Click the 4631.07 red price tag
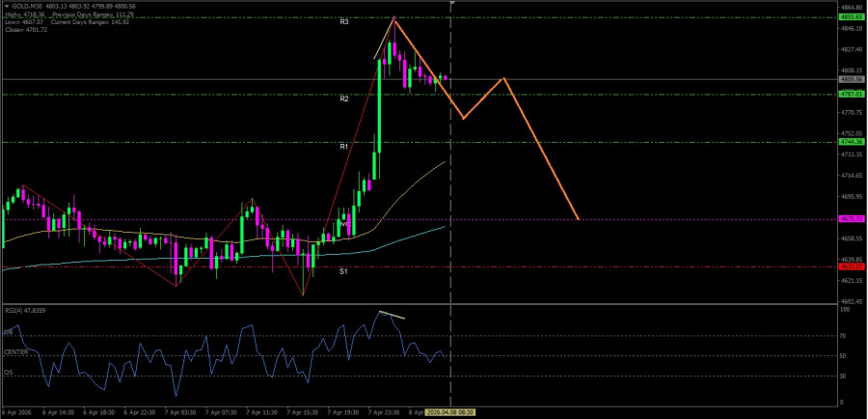The image size is (868, 419). pos(852,266)
